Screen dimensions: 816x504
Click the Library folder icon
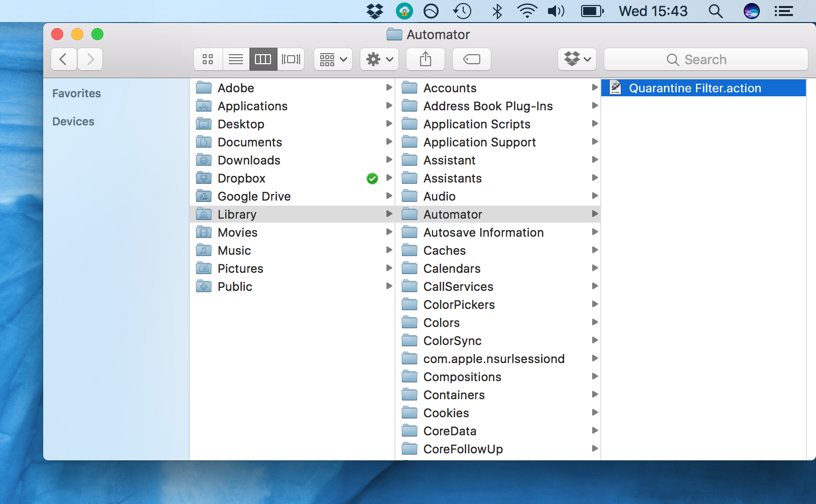(x=204, y=214)
